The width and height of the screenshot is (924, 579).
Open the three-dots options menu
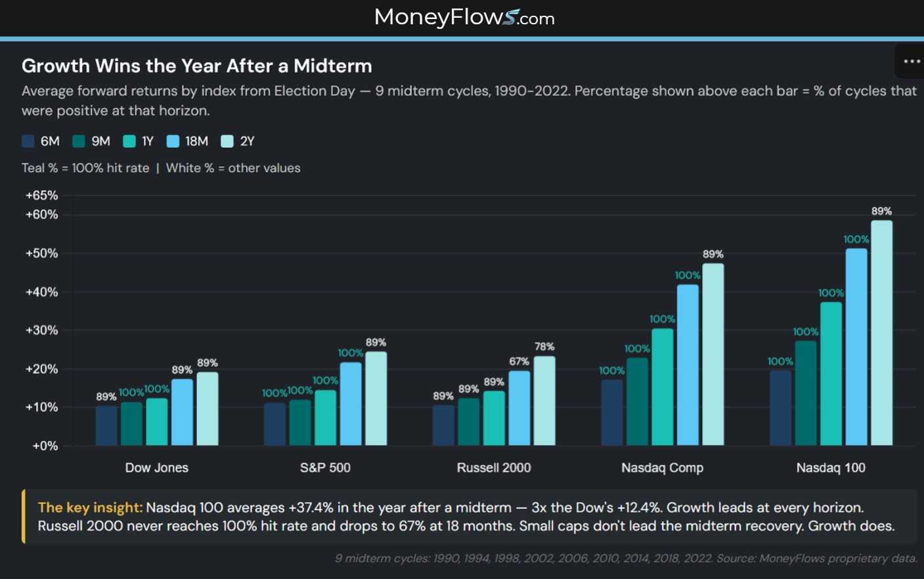[912, 62]
